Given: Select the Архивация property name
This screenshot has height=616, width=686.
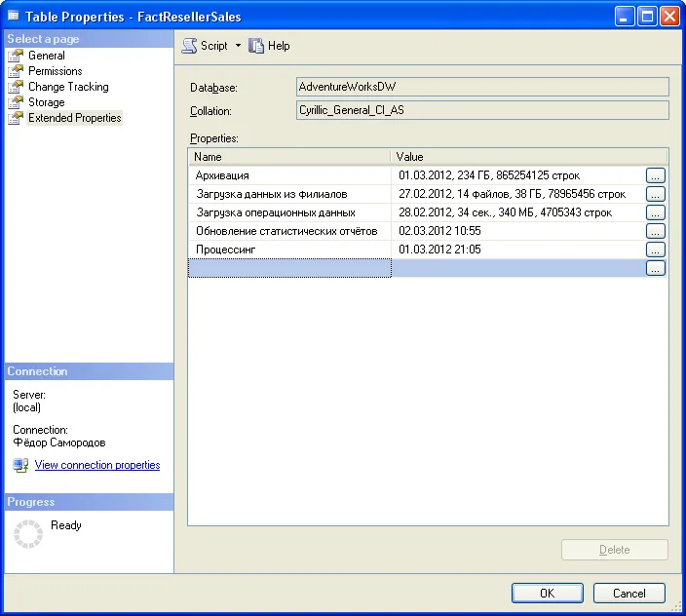Looking at the screenshot, I should coord(222,175).
